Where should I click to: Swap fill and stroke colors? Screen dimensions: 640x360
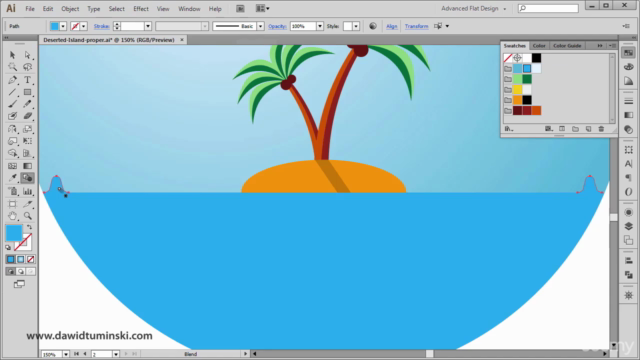coord(29,227)
